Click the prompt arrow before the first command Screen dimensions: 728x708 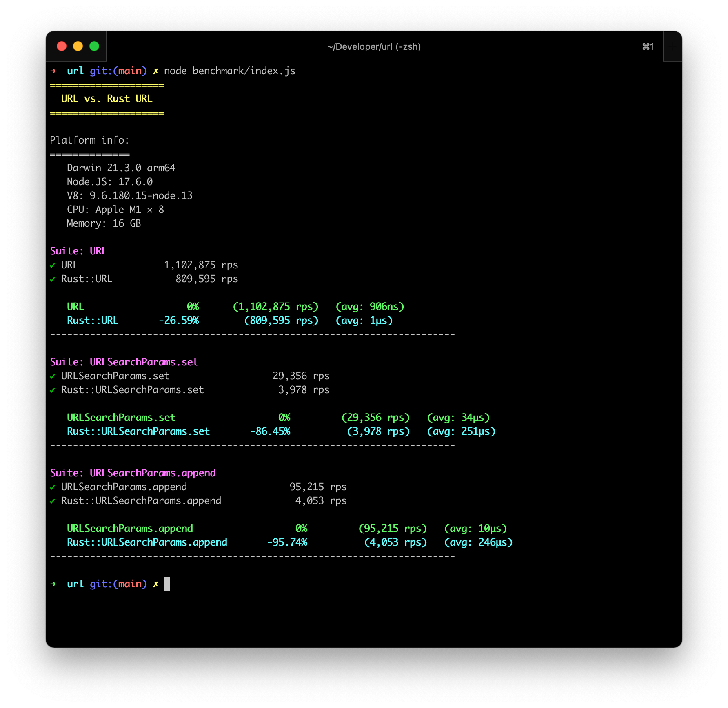(53, 71)
